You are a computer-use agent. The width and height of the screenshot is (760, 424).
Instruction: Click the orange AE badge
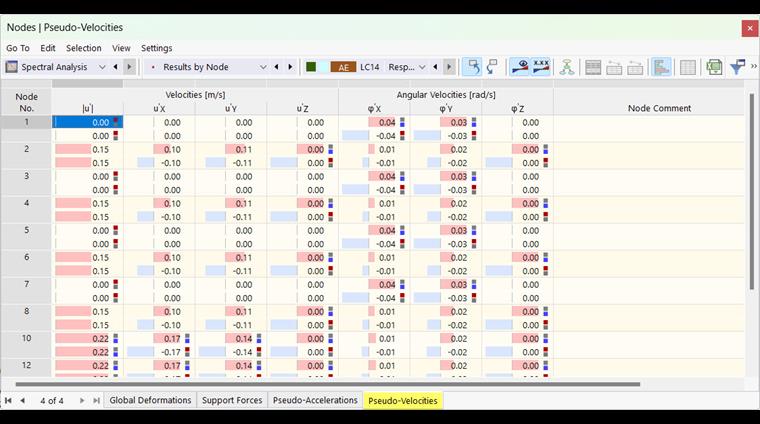click(343, 67)
